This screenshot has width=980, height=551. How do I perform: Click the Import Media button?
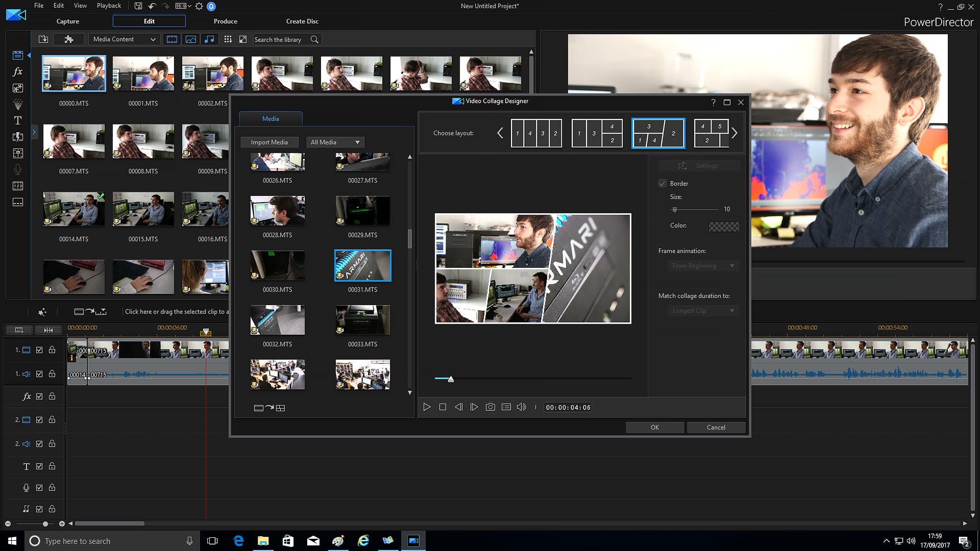pos(269,142)
